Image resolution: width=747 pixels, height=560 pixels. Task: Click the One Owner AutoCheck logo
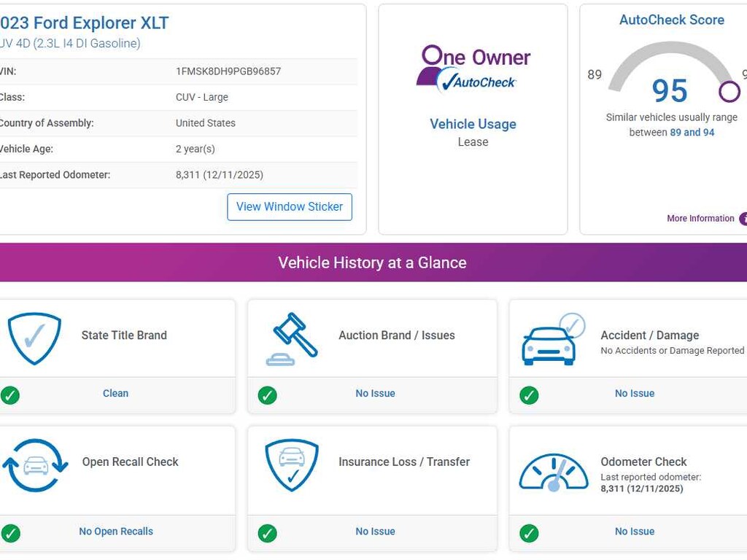473,69
